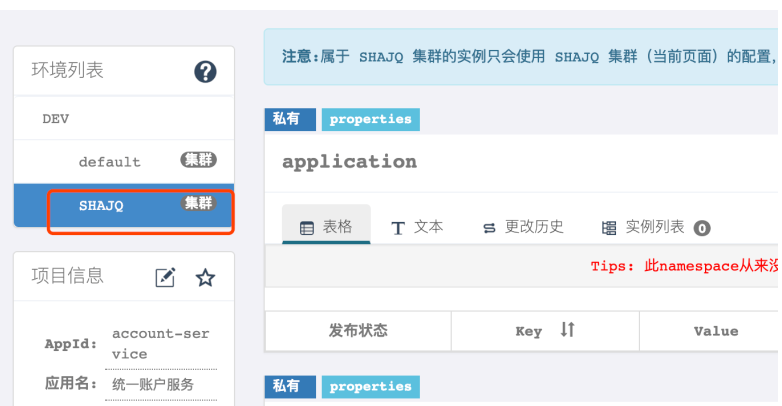782x406 pixels.
Task: Click the 集群 badge on the SHAJQ row
Action: [198, 204]
